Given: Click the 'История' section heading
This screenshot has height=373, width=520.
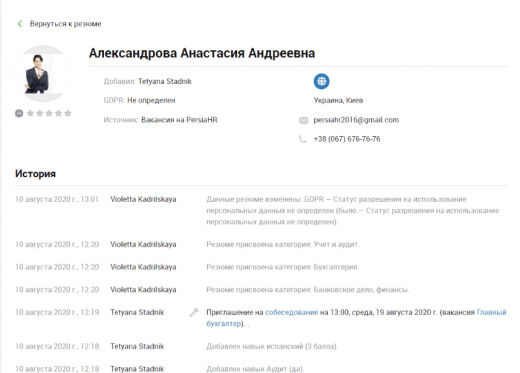Looking at the screenshot, I should [x=35, y=174].
